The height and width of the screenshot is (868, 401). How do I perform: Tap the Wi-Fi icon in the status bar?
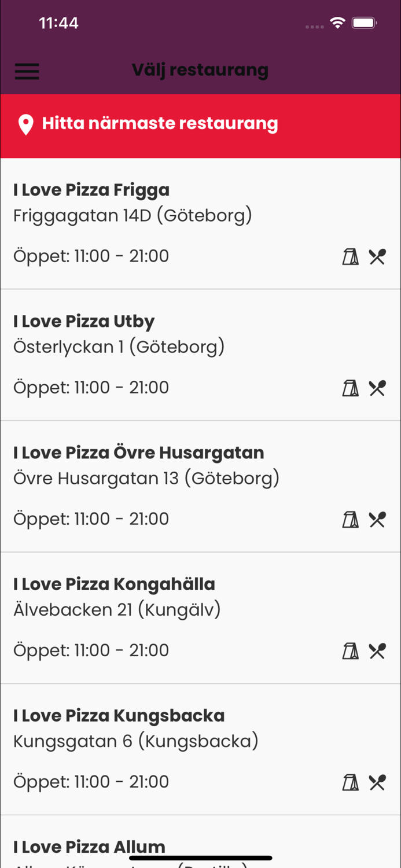click(x=337, y=23)
